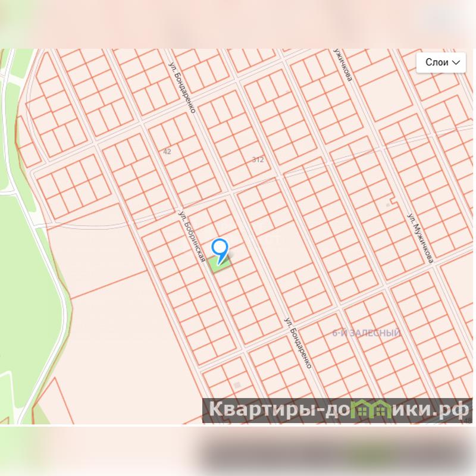Image resolution: width=476 pixels, height=476 pixels.
Task: Open the Квартиры-домики.рф watermark text
Action: point(337,410)
